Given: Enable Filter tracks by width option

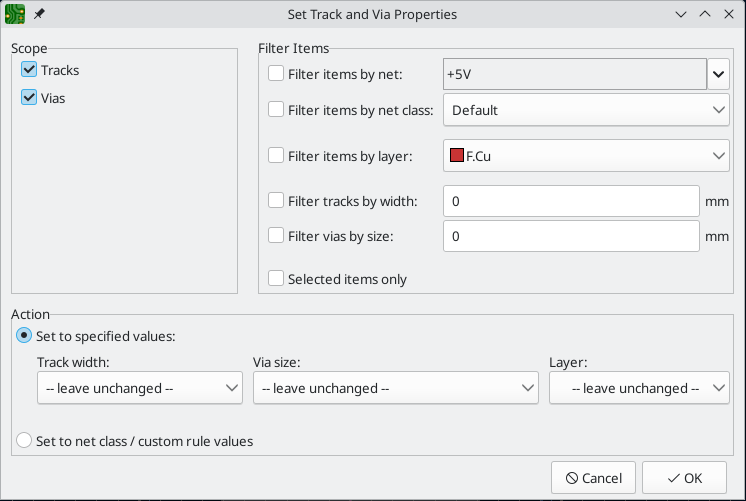Looking at the screenshot, I should coord(276,201).
